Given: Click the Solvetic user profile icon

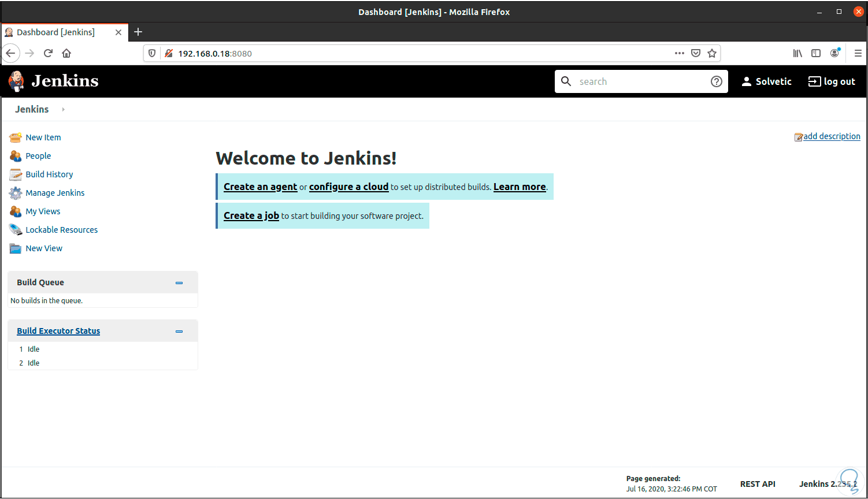Looking at the screenshot, I should pos(747,81).
